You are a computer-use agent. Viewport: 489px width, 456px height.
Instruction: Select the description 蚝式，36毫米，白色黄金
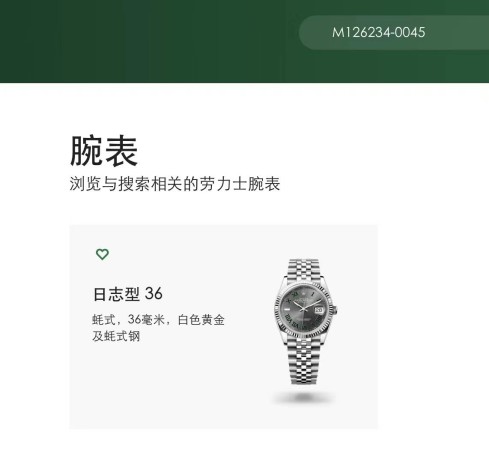pyautogui.click(x=158, y=320)
